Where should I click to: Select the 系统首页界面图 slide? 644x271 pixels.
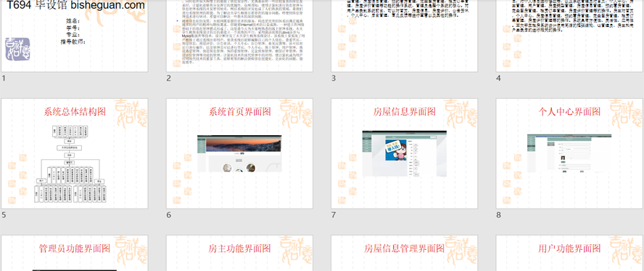(239, 153)
